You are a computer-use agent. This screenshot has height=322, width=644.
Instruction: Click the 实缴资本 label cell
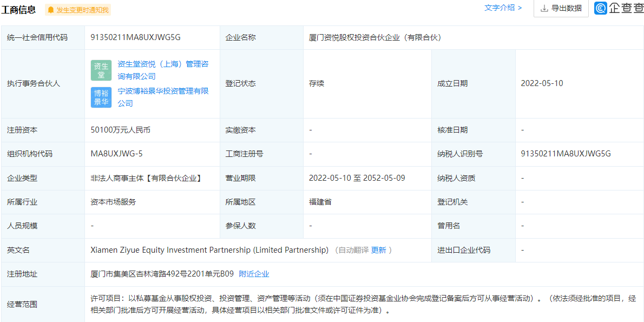click(x=261, y=130)
